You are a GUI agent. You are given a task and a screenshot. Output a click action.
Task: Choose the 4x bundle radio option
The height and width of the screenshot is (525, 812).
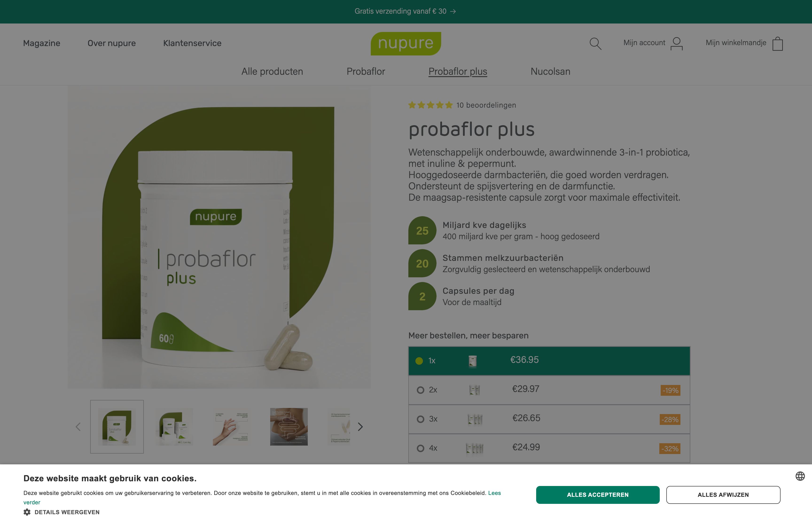coord(421,448)
